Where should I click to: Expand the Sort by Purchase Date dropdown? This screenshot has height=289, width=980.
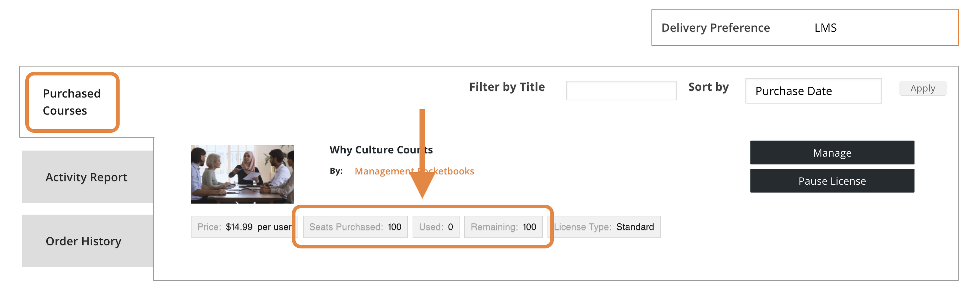point(813,91)
